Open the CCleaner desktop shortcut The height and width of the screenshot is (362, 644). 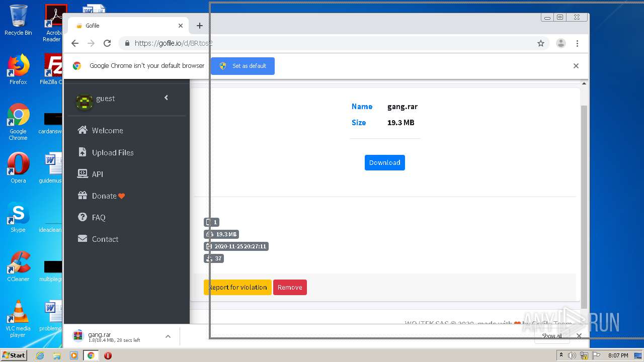pyautogui.click(x=18, y=266)
